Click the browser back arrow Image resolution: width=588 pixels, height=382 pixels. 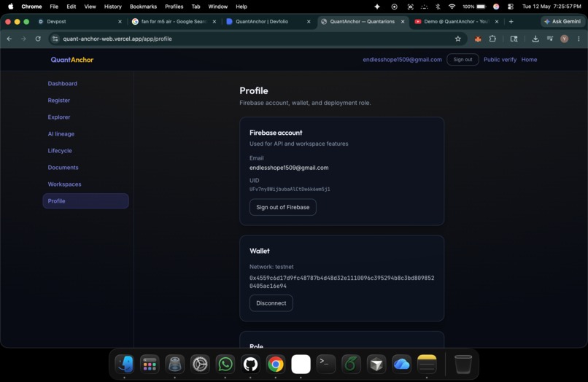[9, 39]
